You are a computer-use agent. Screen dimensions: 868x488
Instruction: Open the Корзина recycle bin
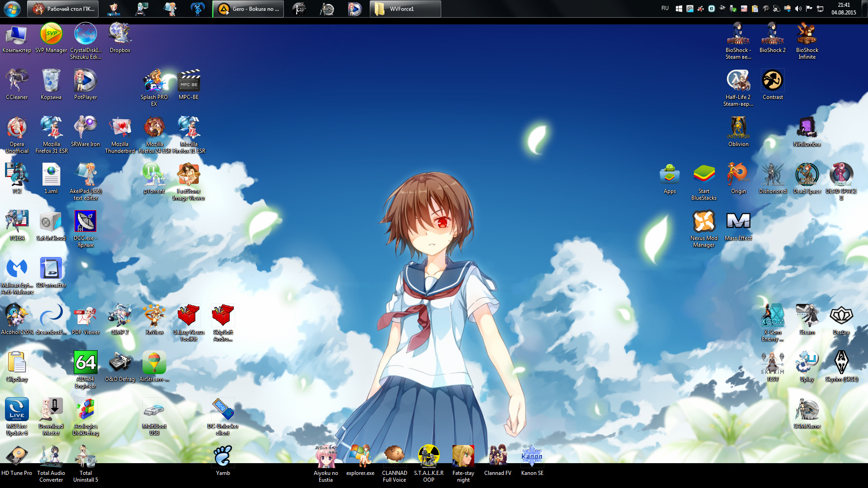click(51, 85)
